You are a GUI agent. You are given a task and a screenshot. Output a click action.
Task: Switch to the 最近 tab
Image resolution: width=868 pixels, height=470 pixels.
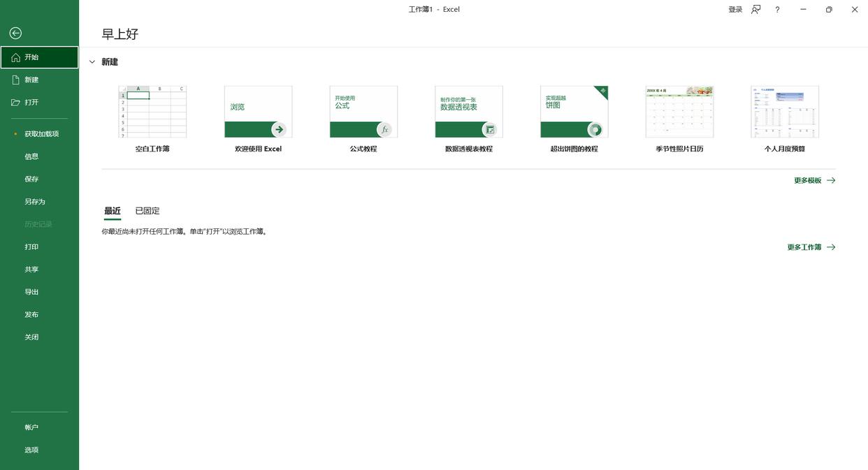click(x=113, y=211)
